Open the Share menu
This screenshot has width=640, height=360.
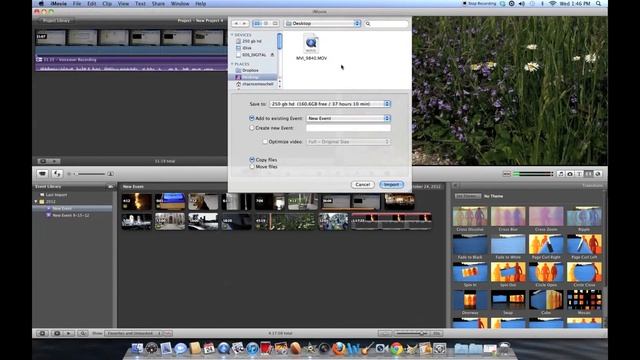(158, 4)
